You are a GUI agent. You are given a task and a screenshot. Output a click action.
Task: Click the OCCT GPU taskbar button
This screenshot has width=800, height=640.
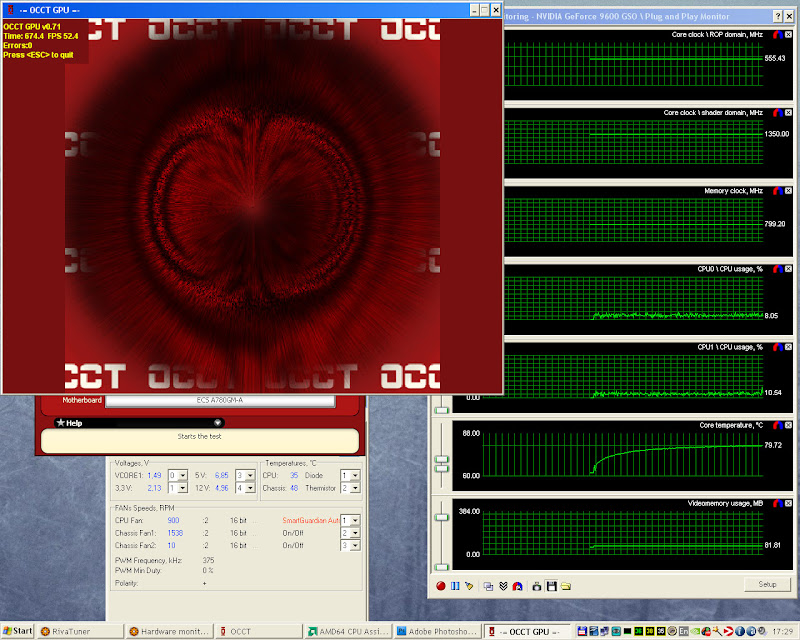[527, 631]
